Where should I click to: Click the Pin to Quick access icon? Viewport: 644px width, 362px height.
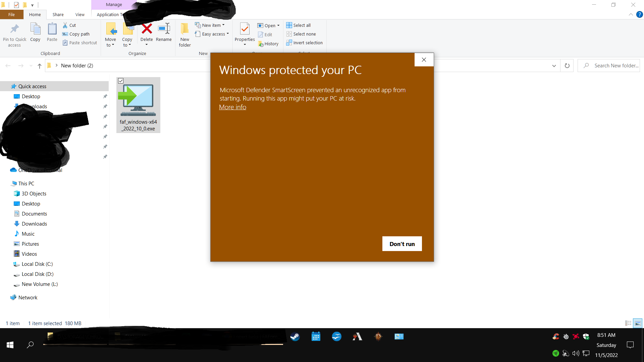click(x=14, y=29)
